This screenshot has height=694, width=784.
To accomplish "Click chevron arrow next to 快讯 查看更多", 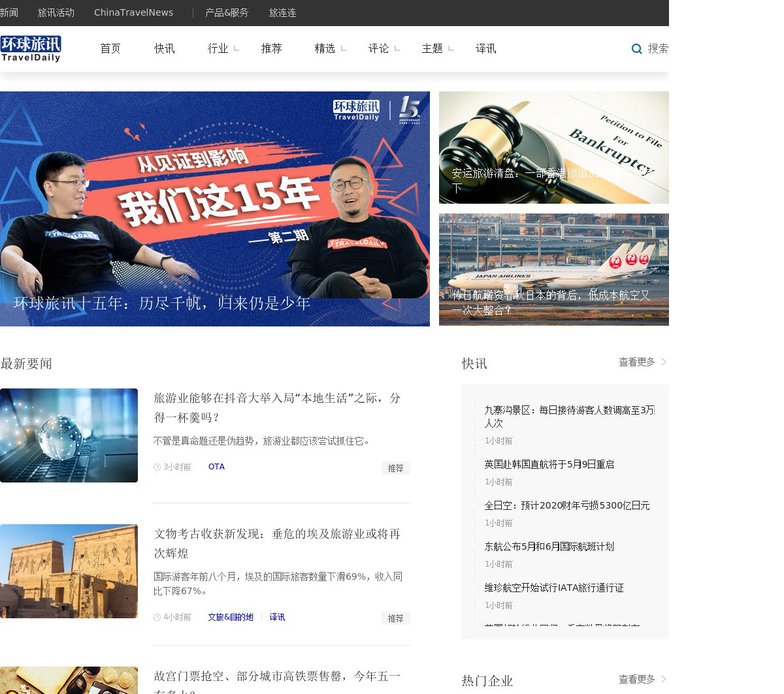I will click(x=663, y=362).
